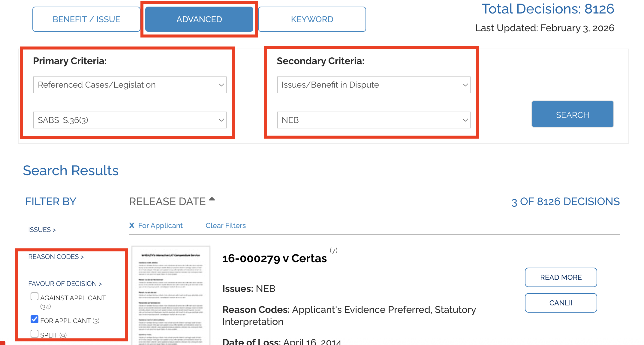Open Issues/Benefit in Dispute secondary dropdown
Screen dimensions: 644x345
coord(373,85)
